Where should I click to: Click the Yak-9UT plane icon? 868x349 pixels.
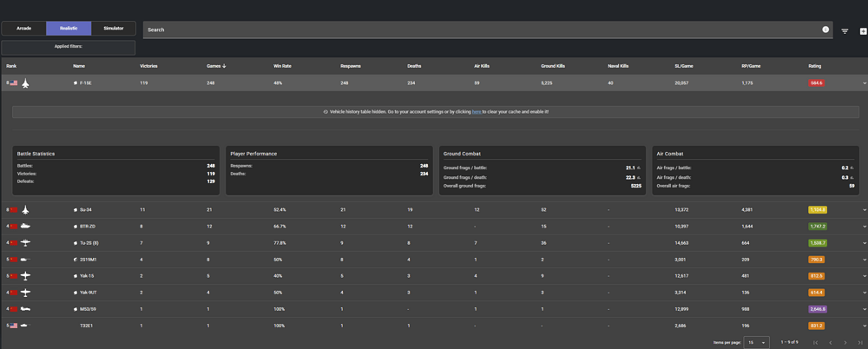point(25,293)
